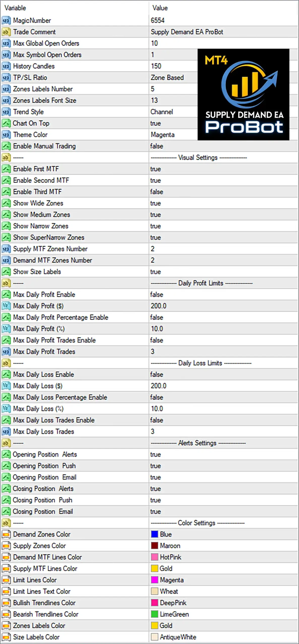
Task: Click the boolean icon beside Enable First MTF
Action: (6, 169)
